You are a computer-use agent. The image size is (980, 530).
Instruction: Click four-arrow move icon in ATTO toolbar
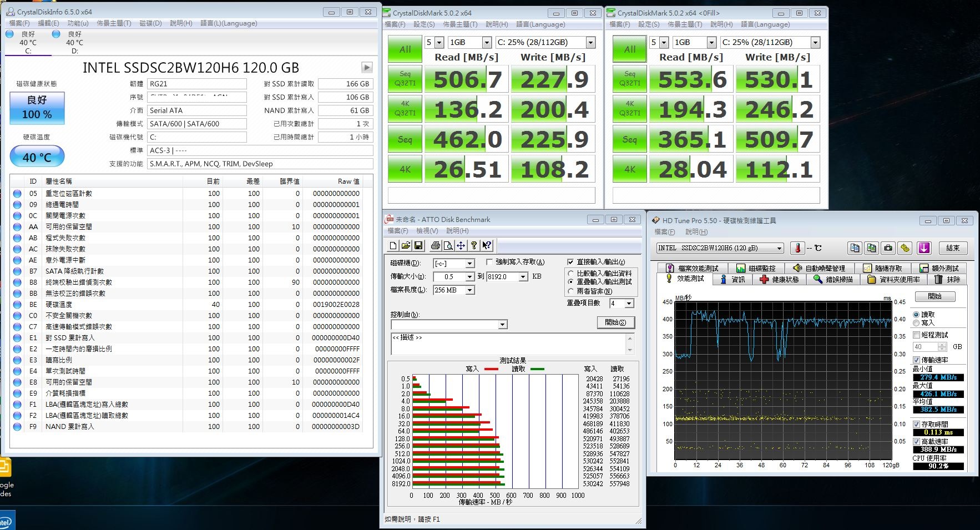click(461, 245)
